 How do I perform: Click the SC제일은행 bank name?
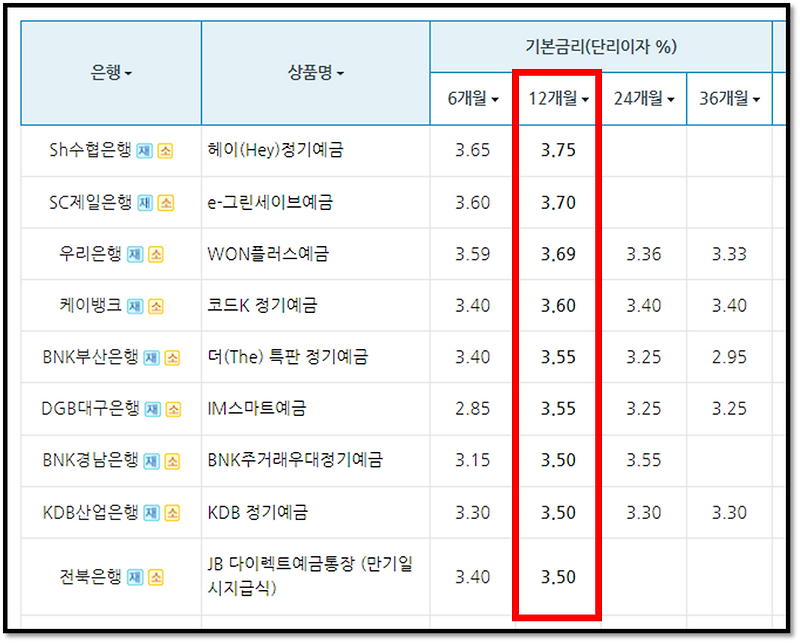(91, 202)
